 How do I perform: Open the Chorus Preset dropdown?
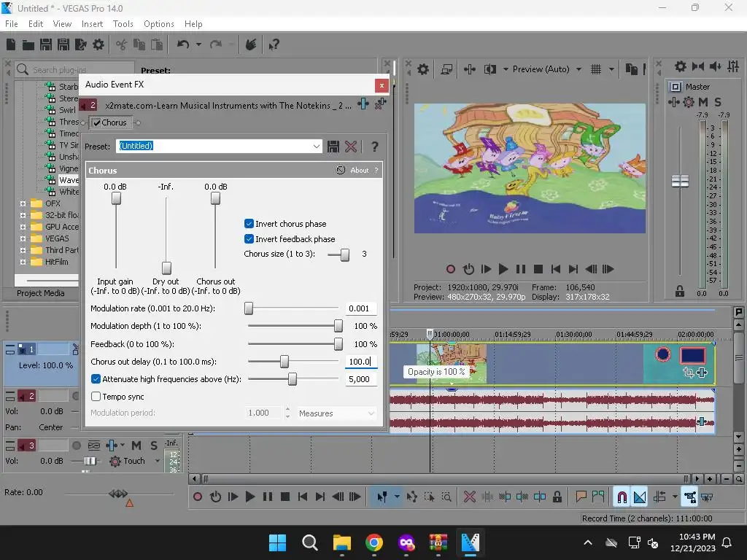tap(317, 146)
